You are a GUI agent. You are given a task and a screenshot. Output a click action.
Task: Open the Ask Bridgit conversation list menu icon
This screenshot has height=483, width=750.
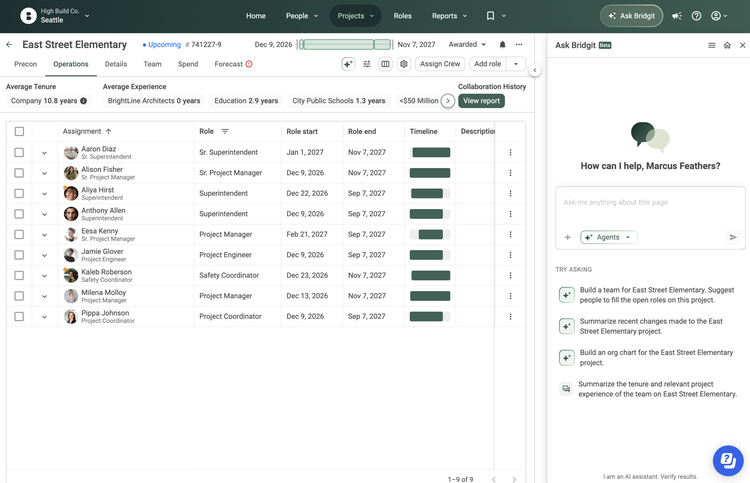pos(712,45)
